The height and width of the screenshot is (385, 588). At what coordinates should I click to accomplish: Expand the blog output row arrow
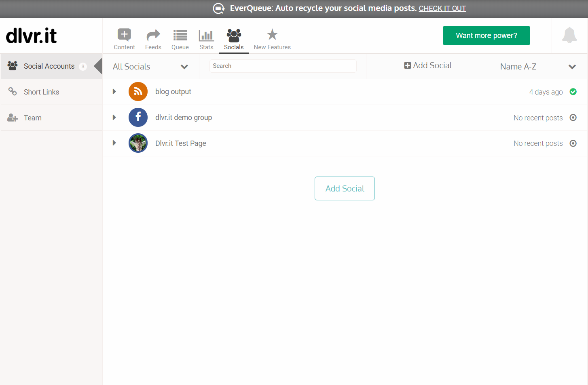click(114, 92)
